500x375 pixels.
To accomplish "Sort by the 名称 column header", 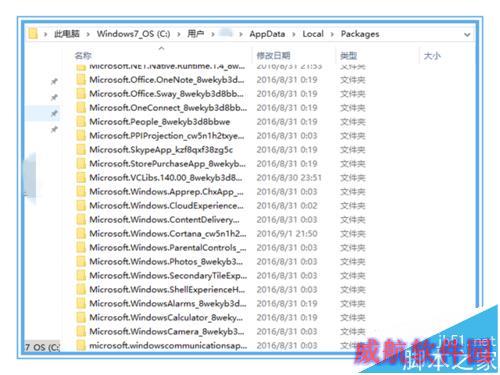I will [x=83, y=56].
